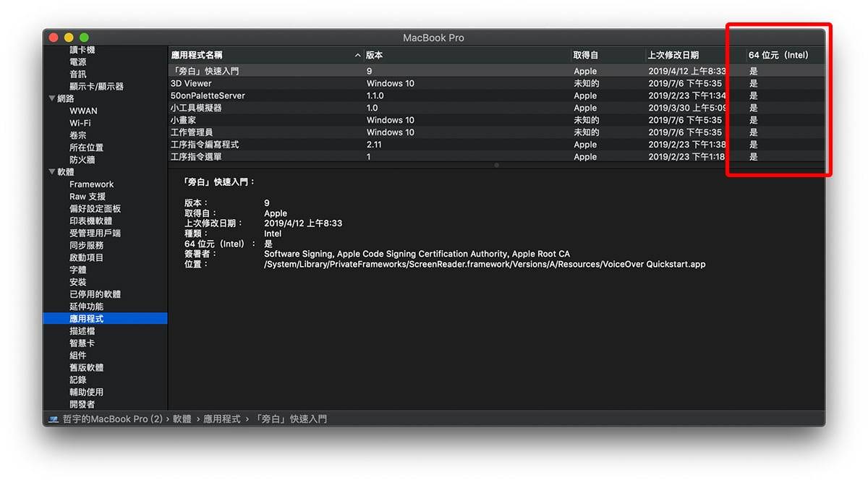Screen dimensions: 868x483
Task: Sort by 應用程式名稱 column header
Action: 265,55
